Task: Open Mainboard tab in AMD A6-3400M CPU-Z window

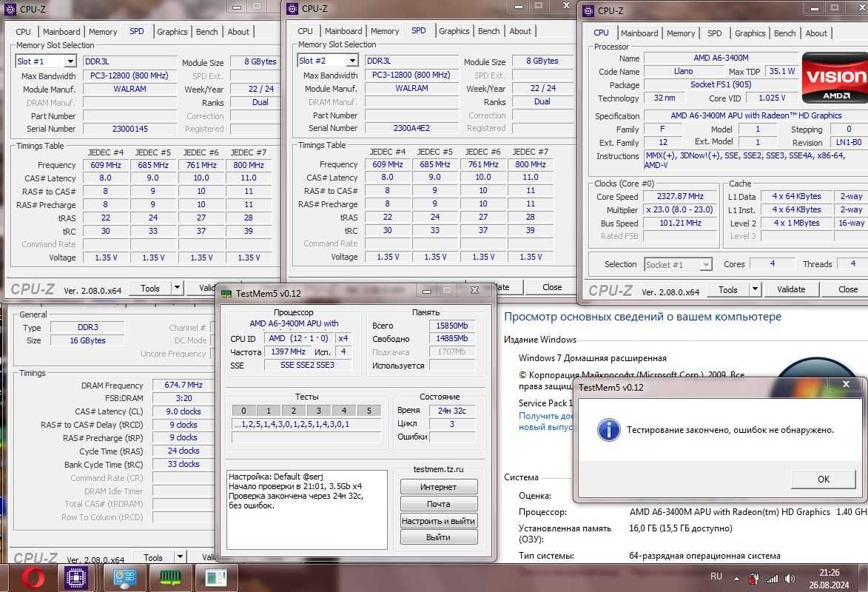Action: pos(639,33)
